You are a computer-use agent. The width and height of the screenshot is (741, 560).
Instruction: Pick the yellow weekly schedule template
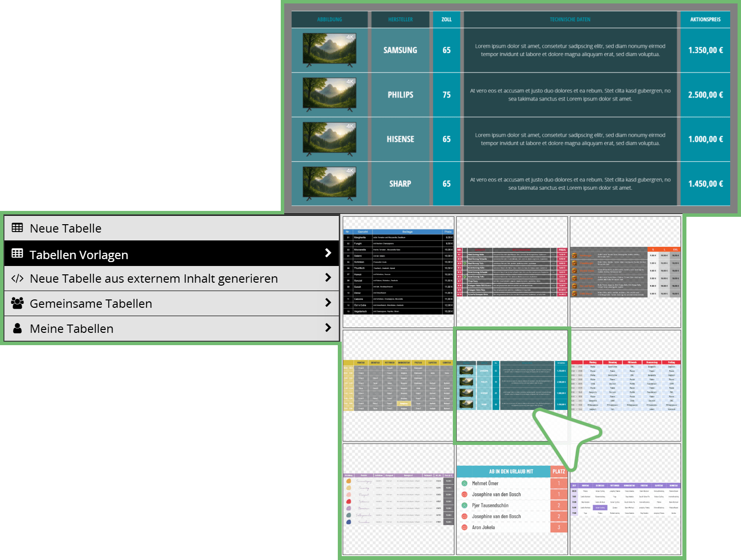[x=398, y=385]
